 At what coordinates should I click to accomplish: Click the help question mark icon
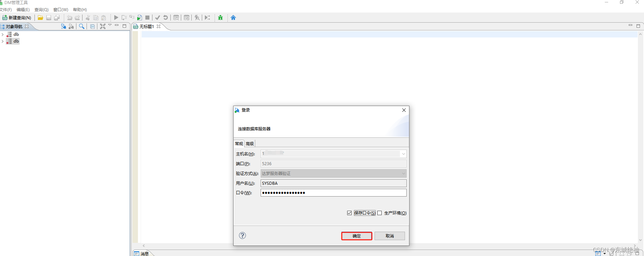pyautogui.click(x=242, y=236)
